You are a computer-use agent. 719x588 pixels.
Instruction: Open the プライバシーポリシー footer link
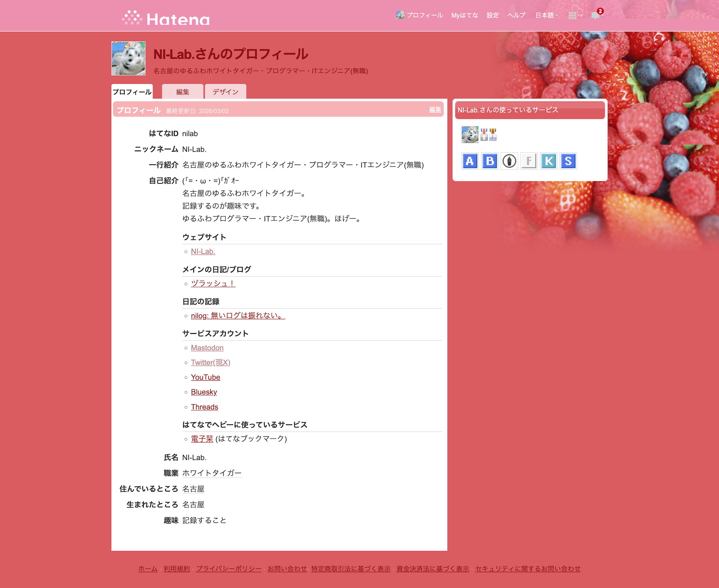[228, 569]
